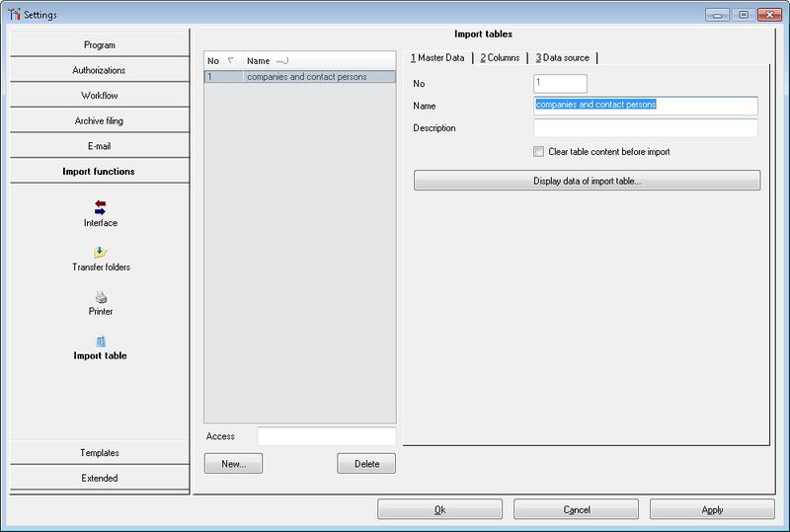Click the Name column search glyph
This screenshot has height=532, width=790.
coord(282,61)
